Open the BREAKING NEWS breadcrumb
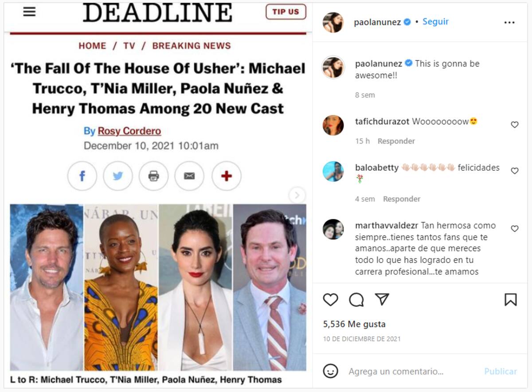This screenshot has width=532, height=392. click(192, 46)
